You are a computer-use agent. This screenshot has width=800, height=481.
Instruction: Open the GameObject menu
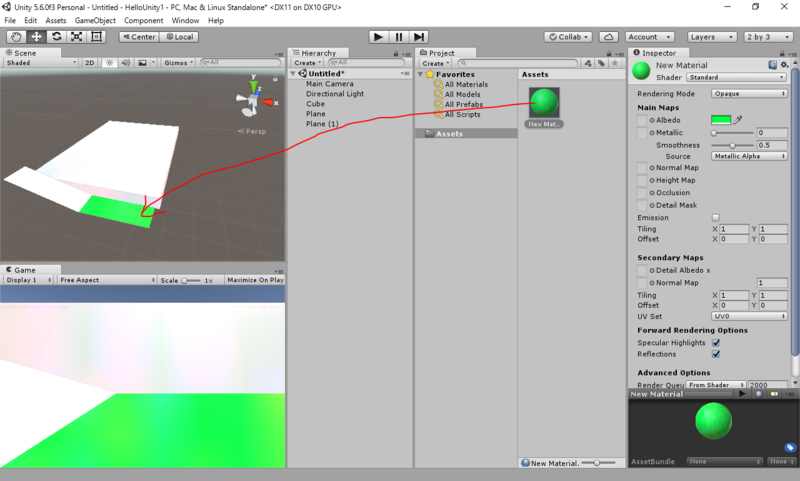[95, 20]
